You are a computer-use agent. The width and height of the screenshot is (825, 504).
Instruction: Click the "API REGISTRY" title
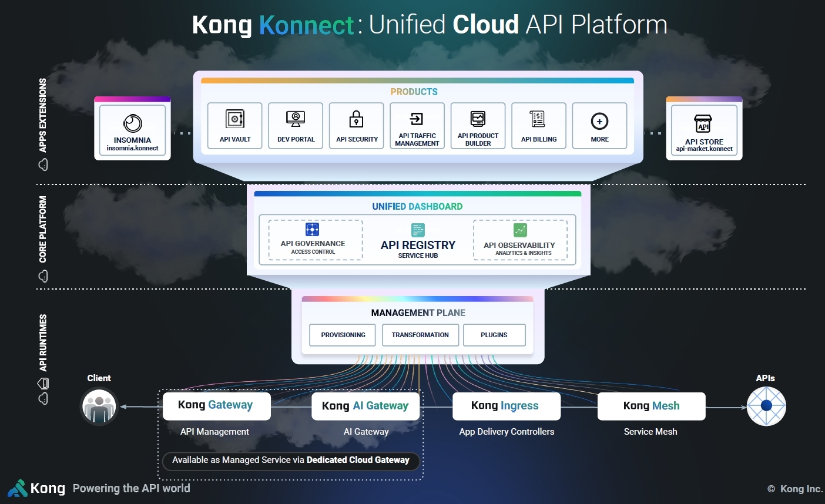[x=418, y=246]
